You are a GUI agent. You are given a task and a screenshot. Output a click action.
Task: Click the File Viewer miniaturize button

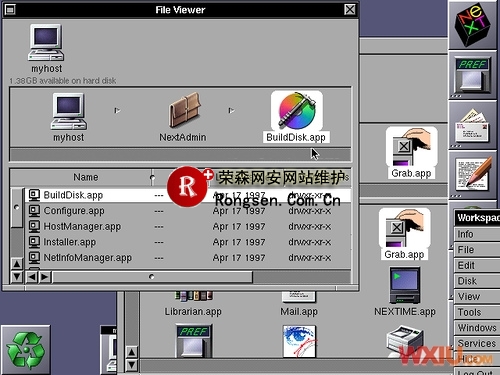[10, 9]
